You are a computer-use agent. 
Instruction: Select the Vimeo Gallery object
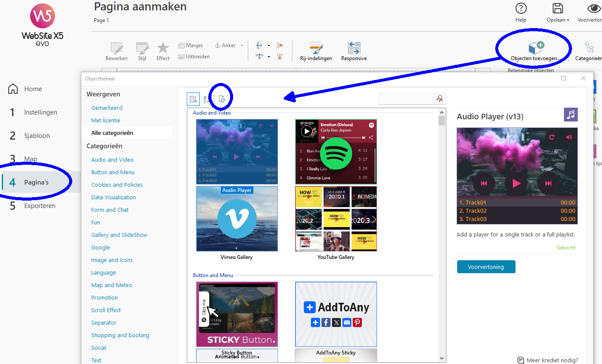pyautogui.click(x=237, y=219)
